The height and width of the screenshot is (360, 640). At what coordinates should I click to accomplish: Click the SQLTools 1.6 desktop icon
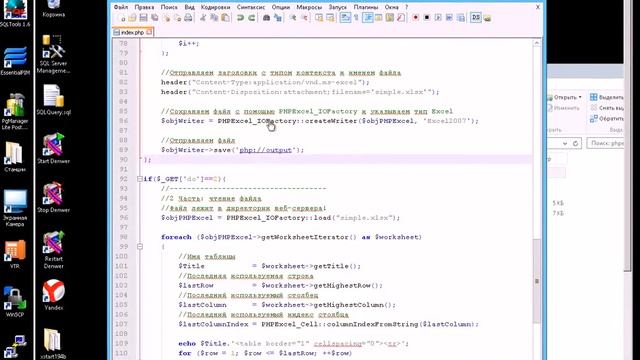(x=15, y=13)
